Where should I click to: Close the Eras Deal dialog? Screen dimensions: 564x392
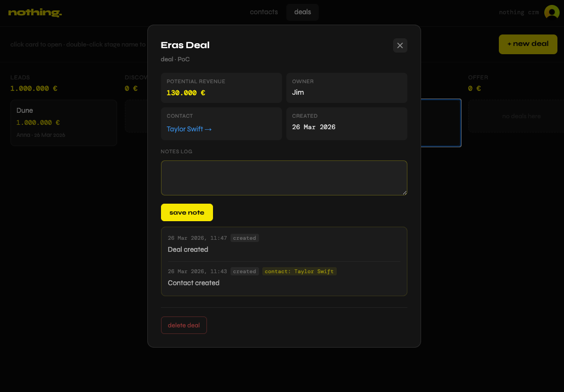400,45
